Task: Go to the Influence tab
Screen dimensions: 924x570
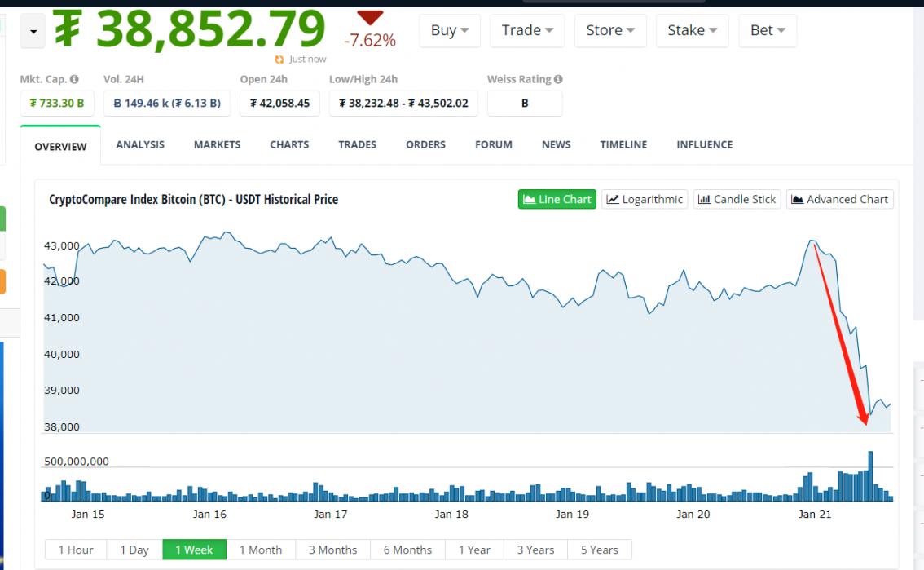Action: click(704, 144)
